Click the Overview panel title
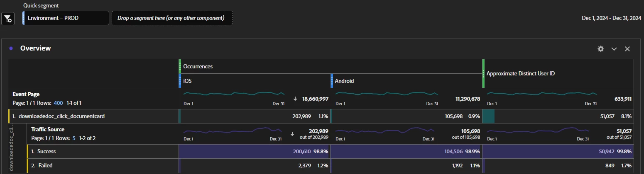Viewport: 644px width, 174px height. click(35, 48)
